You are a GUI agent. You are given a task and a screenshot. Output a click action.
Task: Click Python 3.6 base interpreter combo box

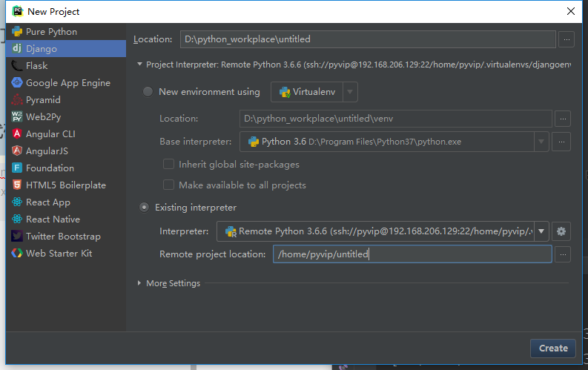point(394,142)
